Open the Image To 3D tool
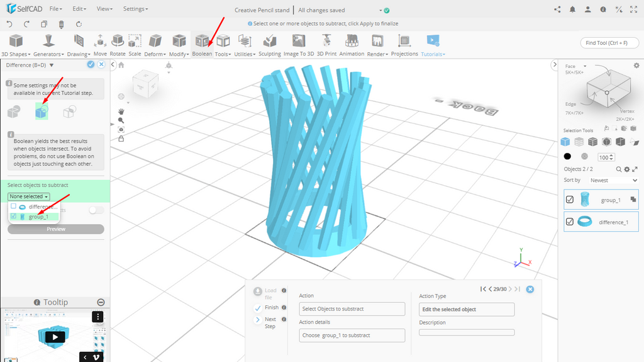 tap(299, 45)
